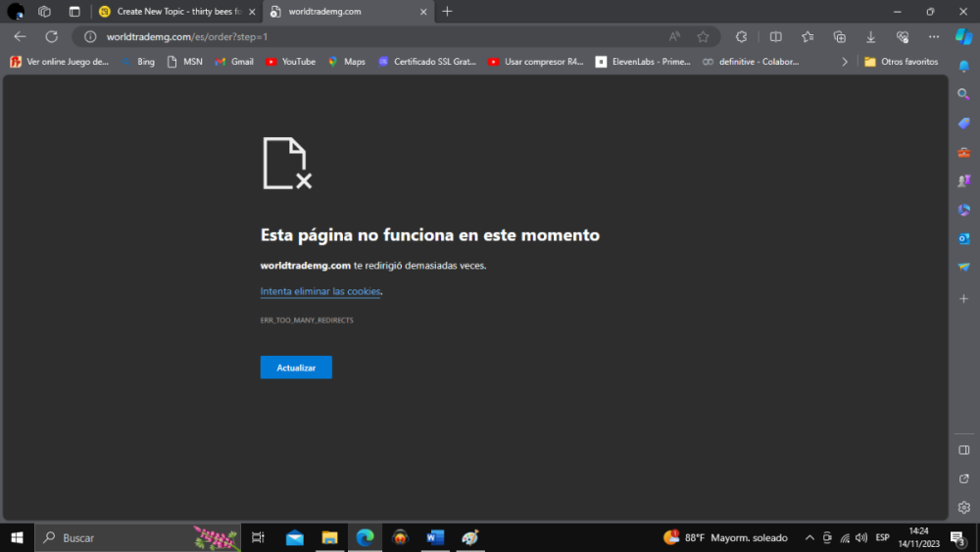Open the Windows Start menu
980x552 pixels.
17,537
